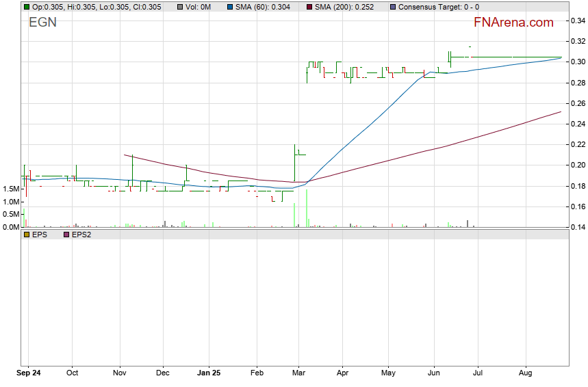Click the Mar label on the time axis
The height and width of the screenshot is (387, 588).
point(299,373)
